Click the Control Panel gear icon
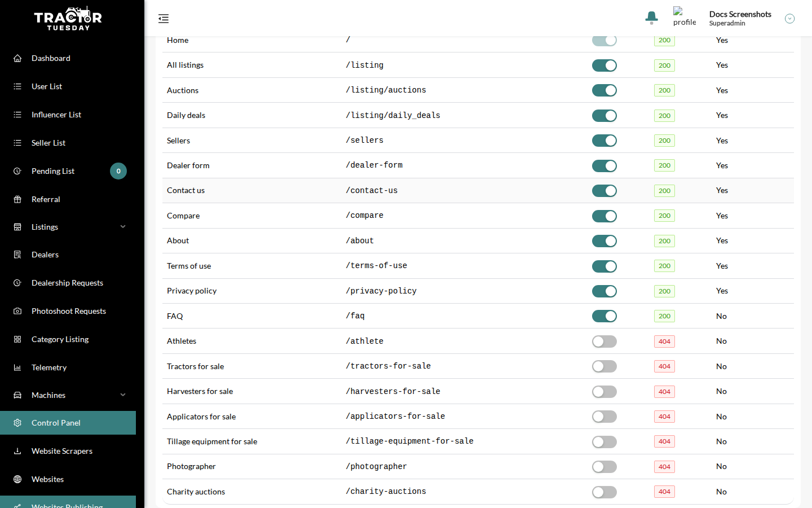This screenshot has width=812, height=508. click(x=17, y=423)
